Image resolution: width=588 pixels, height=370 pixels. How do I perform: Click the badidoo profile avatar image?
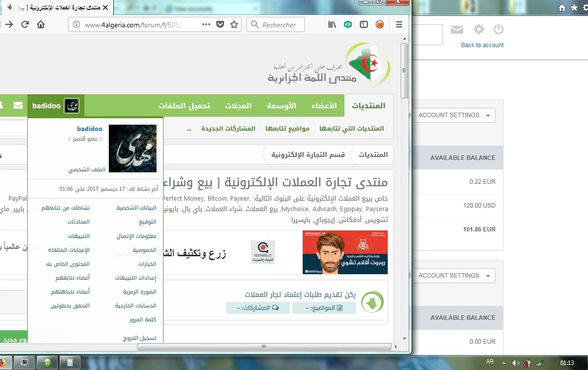click(x=133, y=148)
